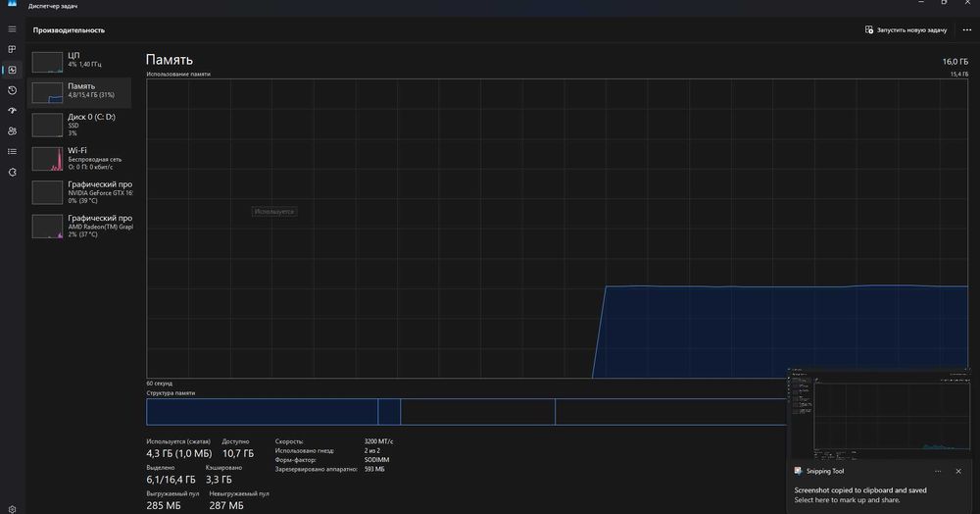Image resolution: width=980 pixels, height=514 pixels.
Task: Click the '3200 МТ/с' speed value
Action: (x=378, y=441)
